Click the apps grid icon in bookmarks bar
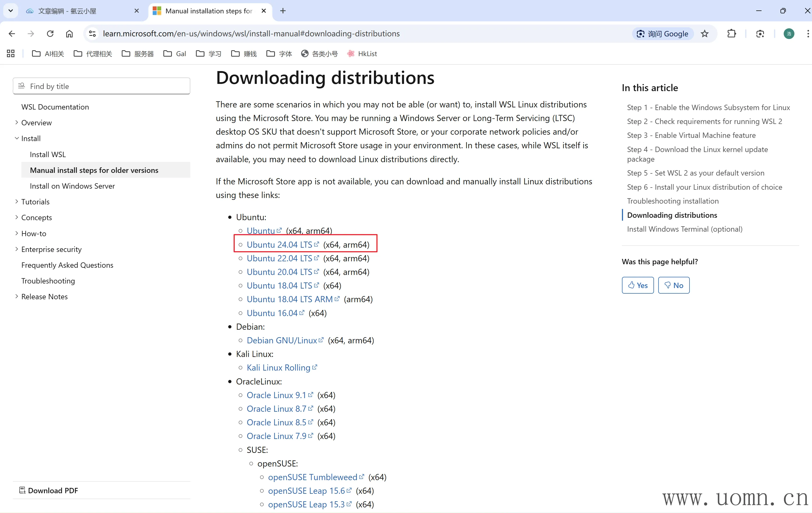 click(10, 54)
